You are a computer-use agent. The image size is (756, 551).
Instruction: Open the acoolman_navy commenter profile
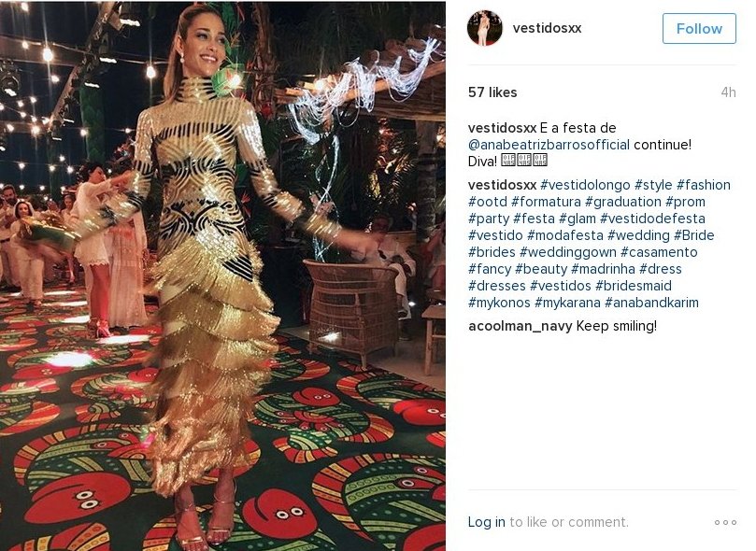pos(520,326)
